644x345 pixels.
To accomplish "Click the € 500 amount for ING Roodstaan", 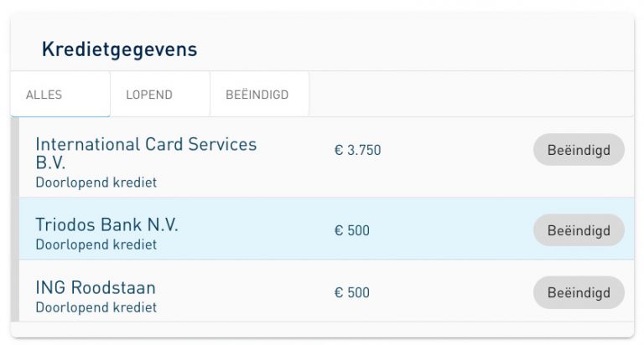I will 352,293.
